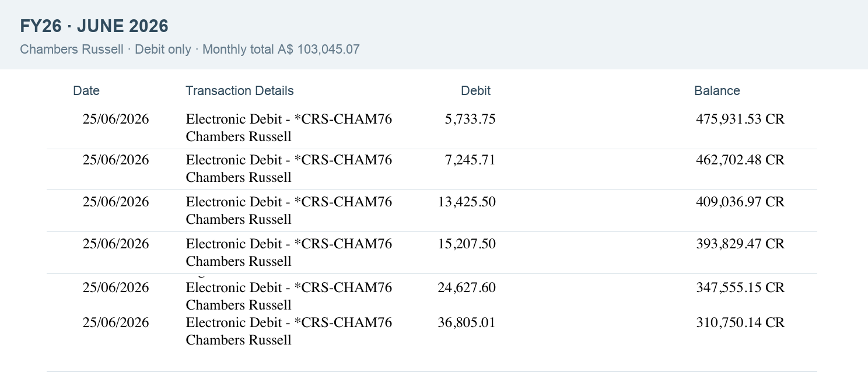Click the date of the 5,733.75 transaction

[x=116, y=119]
